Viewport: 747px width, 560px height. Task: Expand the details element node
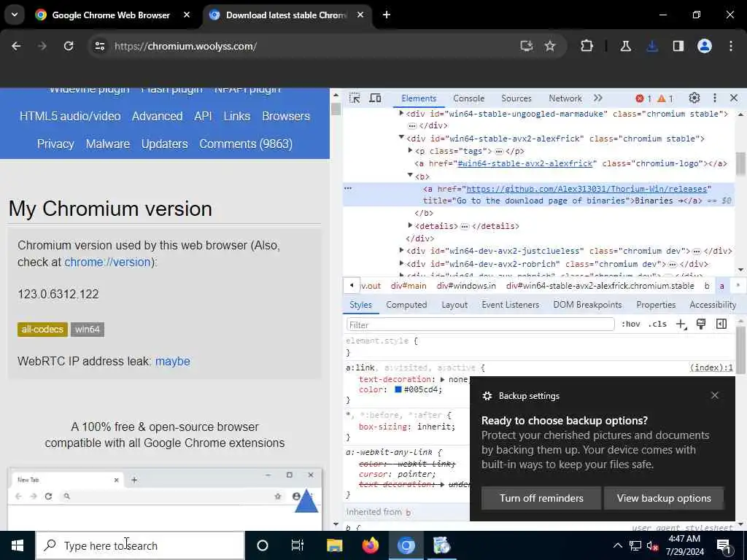click(x=410, y=225)
